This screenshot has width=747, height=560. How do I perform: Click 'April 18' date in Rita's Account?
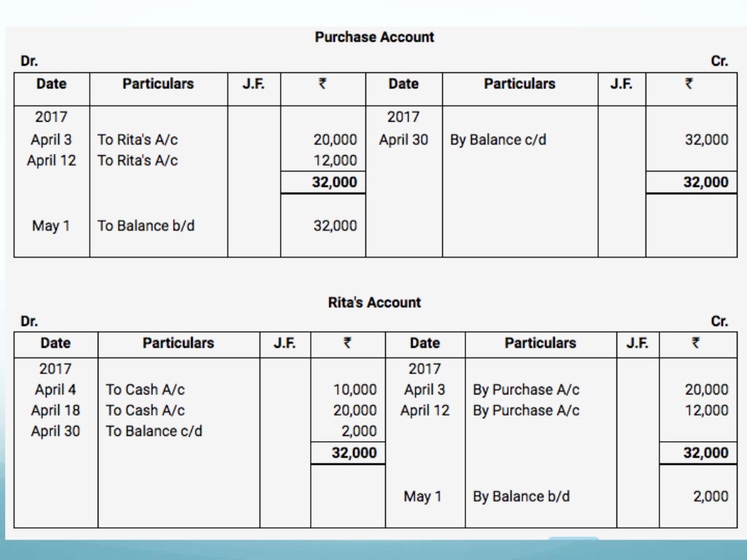[55, 410]
